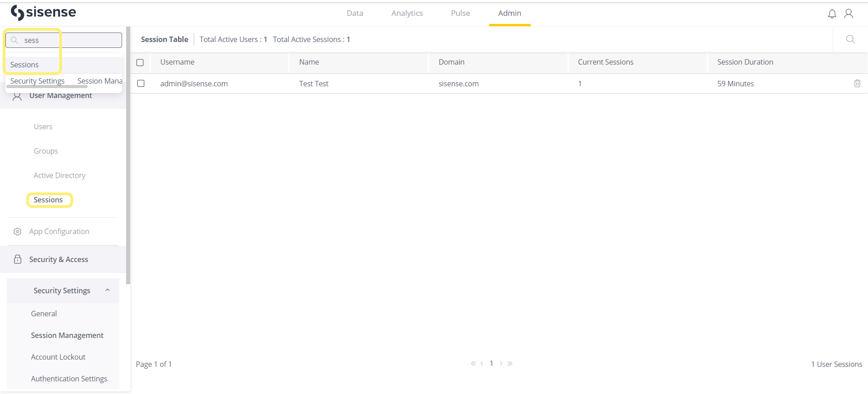Open General security settings
The height and width of the screenshot is (394, 868).
point(44,314)
